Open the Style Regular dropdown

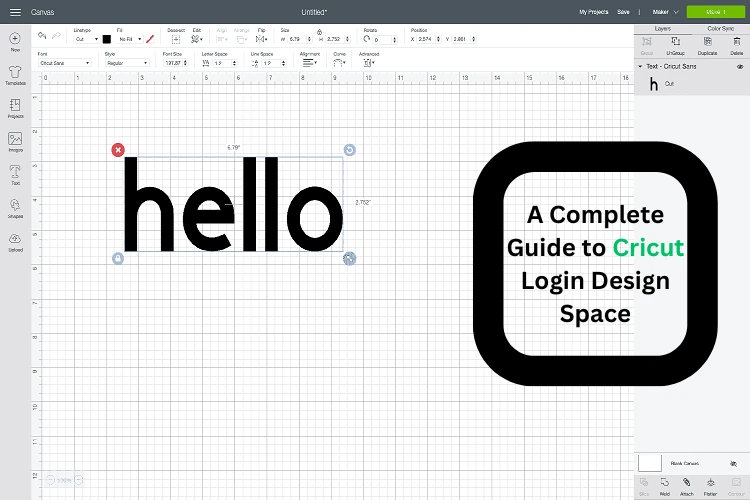[127, 63]
